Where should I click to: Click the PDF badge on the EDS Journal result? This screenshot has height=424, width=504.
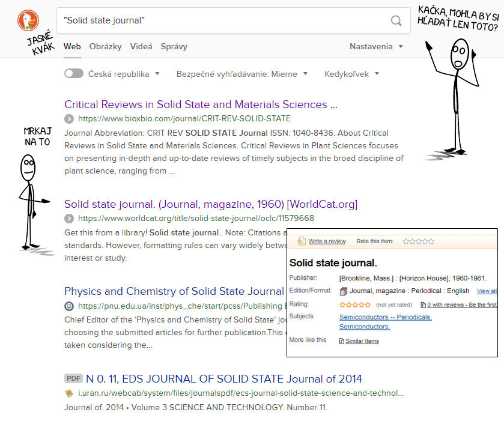(73, 379)
